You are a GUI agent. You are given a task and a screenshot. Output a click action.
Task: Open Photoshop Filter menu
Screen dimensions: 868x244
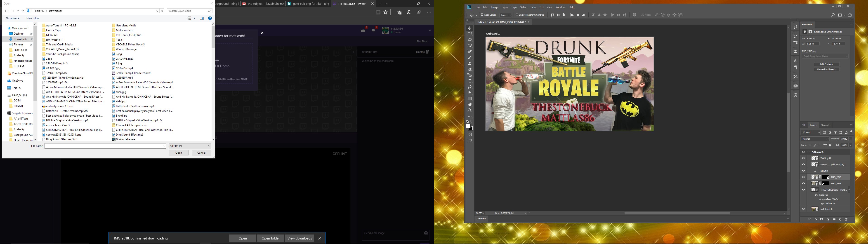pyautogui.click(x=533, y=7)
